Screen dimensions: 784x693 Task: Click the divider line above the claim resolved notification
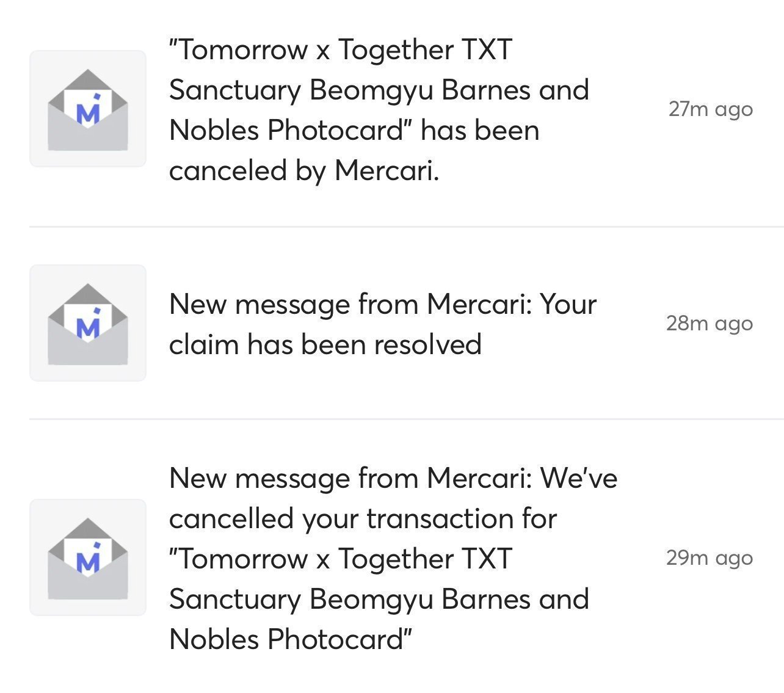click(x=407, y=227)
